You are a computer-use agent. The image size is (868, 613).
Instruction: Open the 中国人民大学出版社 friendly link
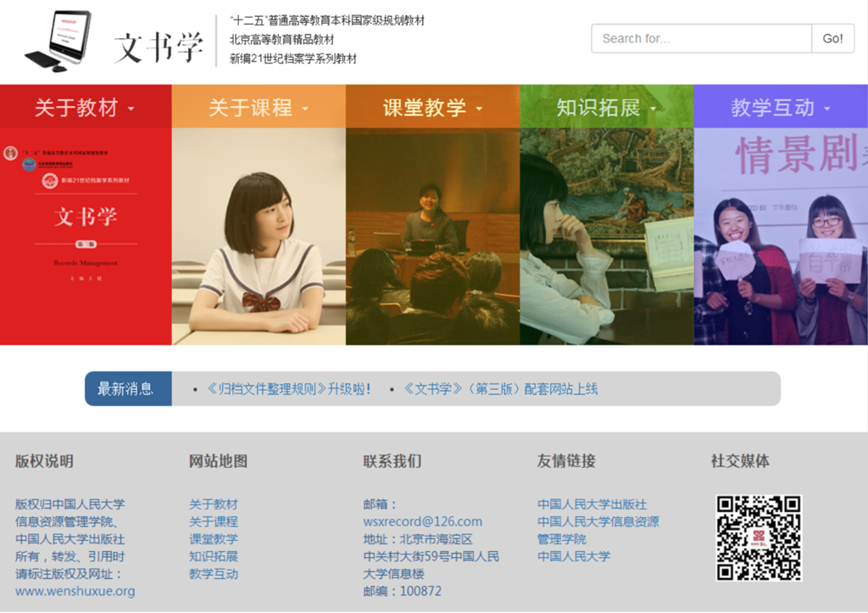click(x=592, y=504)
